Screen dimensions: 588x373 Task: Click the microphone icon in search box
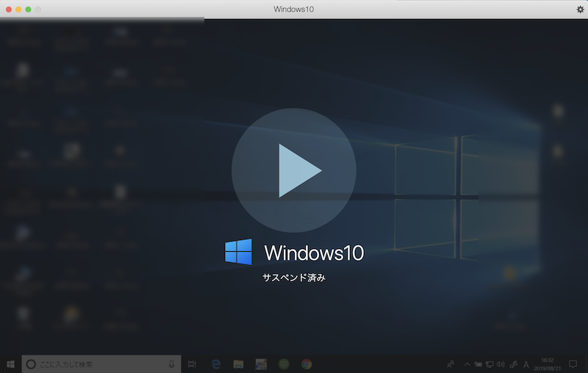(x=171, y=363)
